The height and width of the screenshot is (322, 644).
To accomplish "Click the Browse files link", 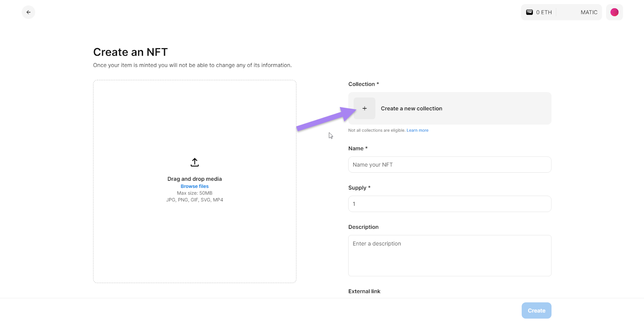I will [194, 186].
